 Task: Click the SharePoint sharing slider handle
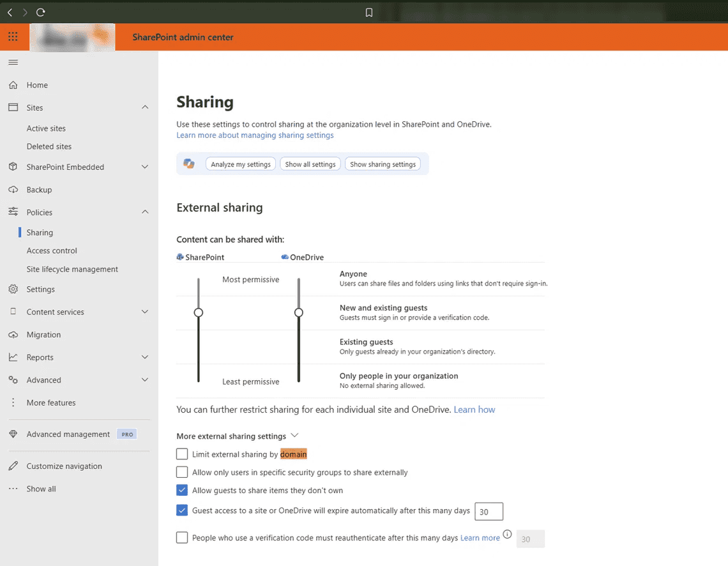click(x=198, y=312)
